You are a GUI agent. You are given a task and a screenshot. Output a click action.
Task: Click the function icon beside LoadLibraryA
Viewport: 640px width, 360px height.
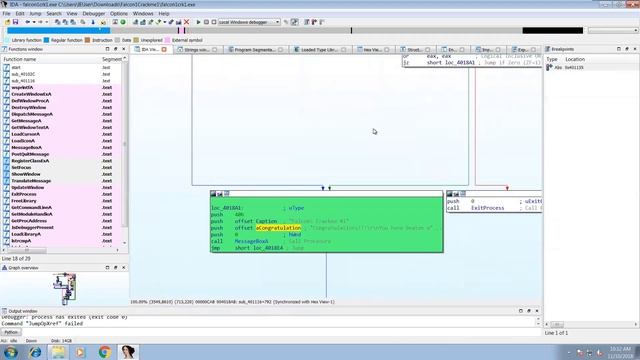tap(6, 234)
